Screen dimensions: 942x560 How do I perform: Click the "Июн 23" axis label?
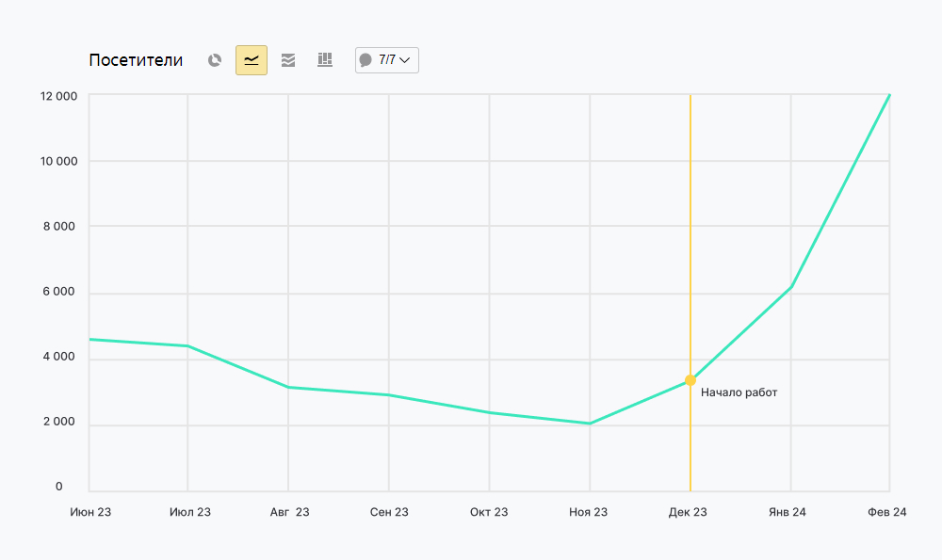(x=90, y=512)
